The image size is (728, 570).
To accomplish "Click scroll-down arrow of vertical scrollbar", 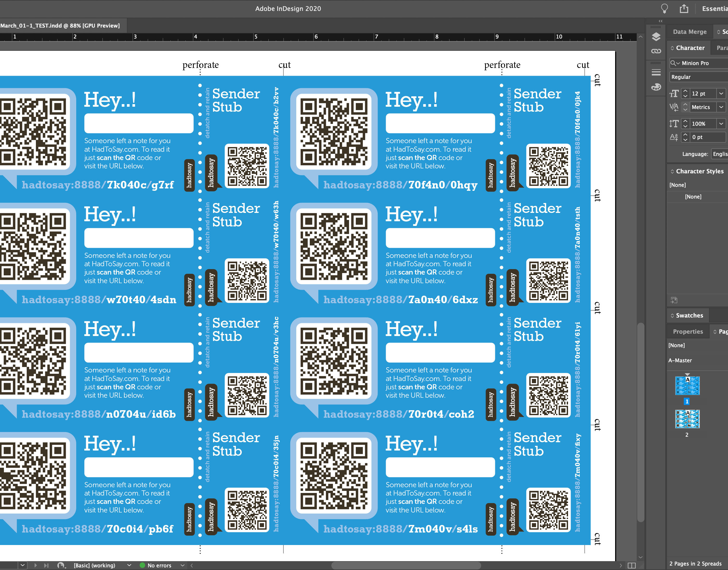I will point(640,557).
